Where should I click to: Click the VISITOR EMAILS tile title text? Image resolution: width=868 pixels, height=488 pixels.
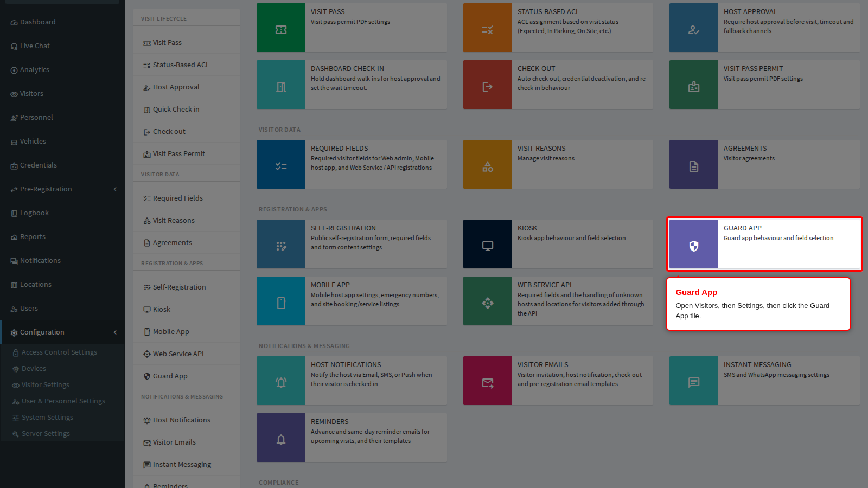(x=543, y=365)
